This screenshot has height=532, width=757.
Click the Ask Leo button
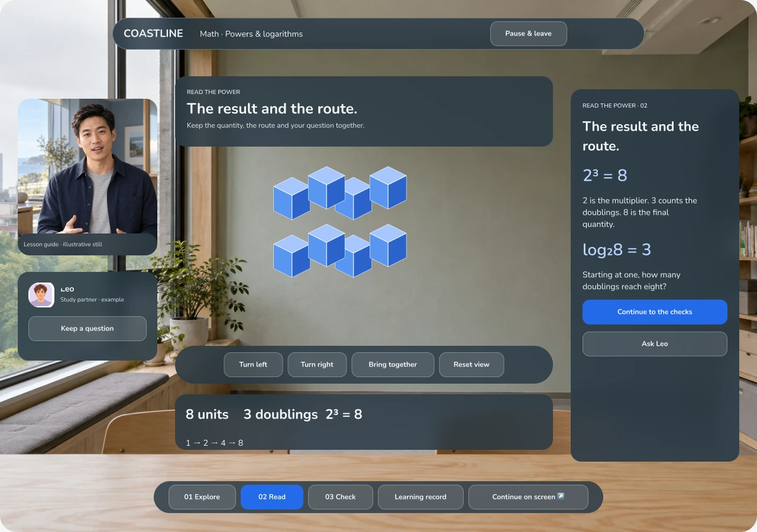click(655, 344)
